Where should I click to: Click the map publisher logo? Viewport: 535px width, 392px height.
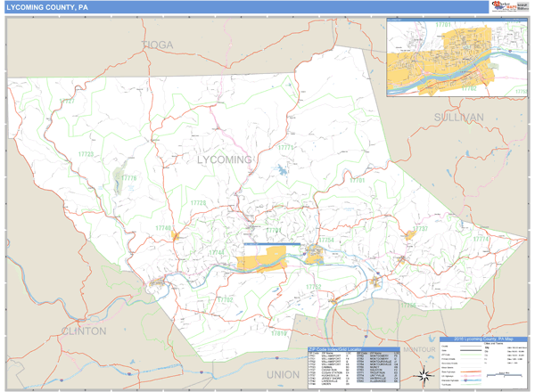[509, 6]
